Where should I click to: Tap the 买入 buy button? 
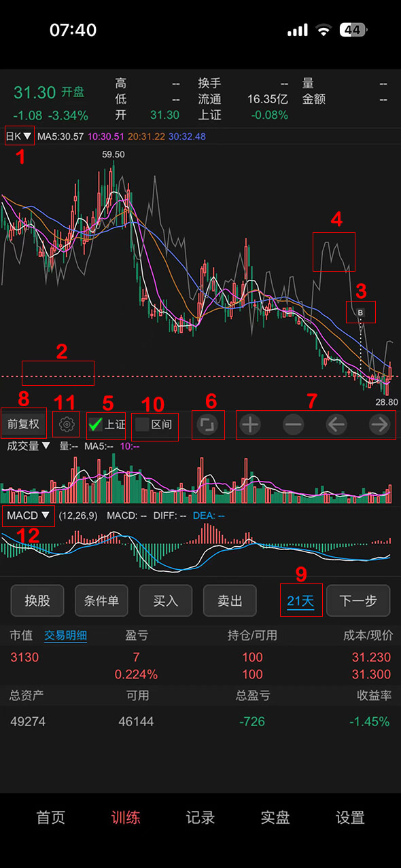165,600
